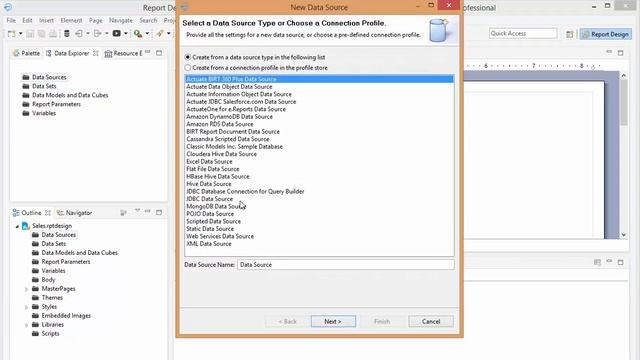This screenshot has height=360, width=640.
Task: Click the Print toolbar icon
Action: point(53,34)
